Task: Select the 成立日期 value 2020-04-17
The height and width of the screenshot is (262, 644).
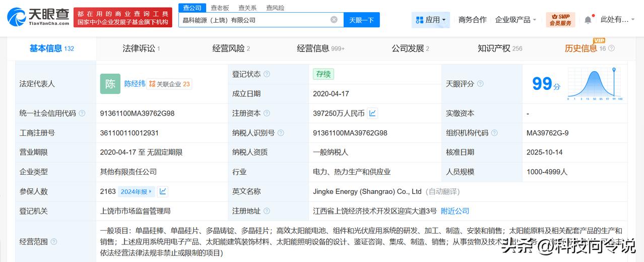Action: click(331, 94)
